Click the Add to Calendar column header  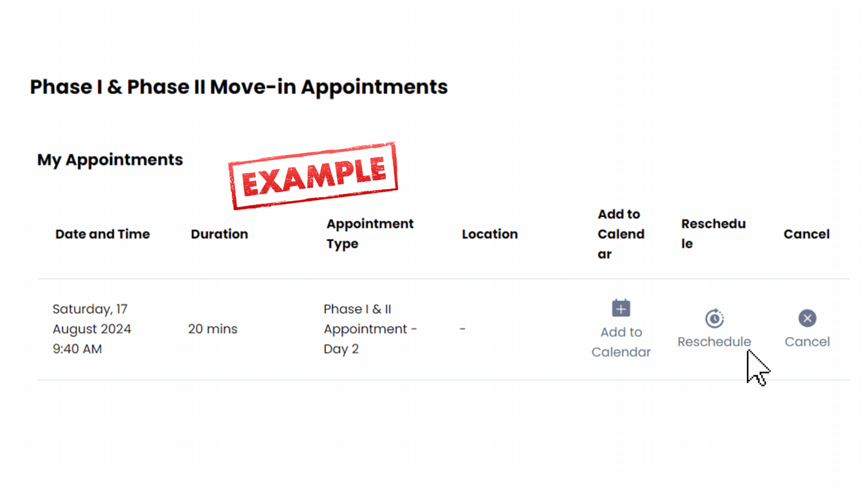coord(621,234)
